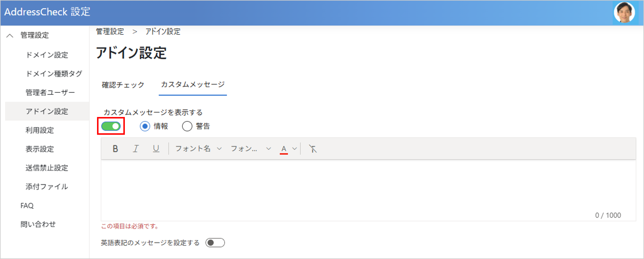Apply bold formatting in the editor toolbar
The height and width of the screenshot is (259, 644).
[115, 149]
